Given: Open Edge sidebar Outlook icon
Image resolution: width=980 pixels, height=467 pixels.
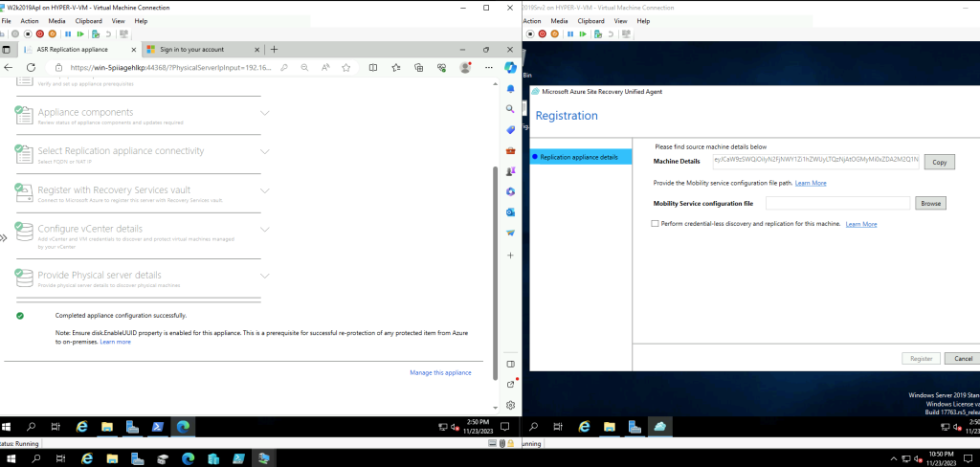Looking at the screenshot, I should click(x=511, y=212).
